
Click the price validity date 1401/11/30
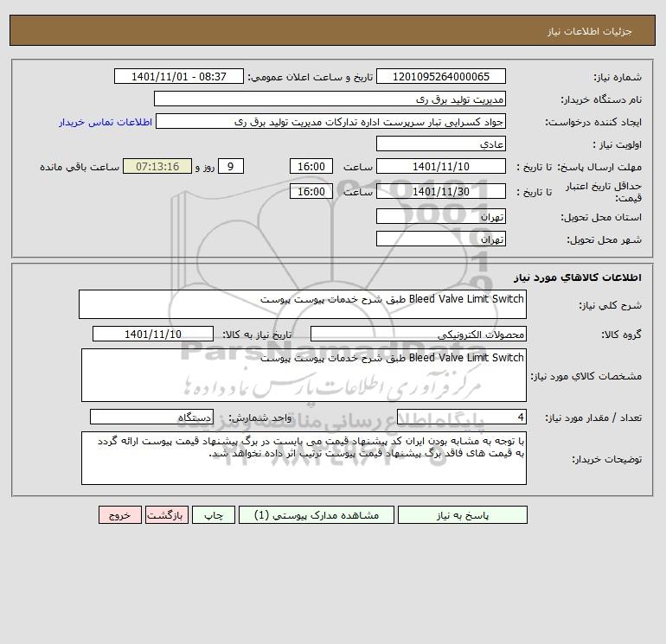click(x=441, y=191)
